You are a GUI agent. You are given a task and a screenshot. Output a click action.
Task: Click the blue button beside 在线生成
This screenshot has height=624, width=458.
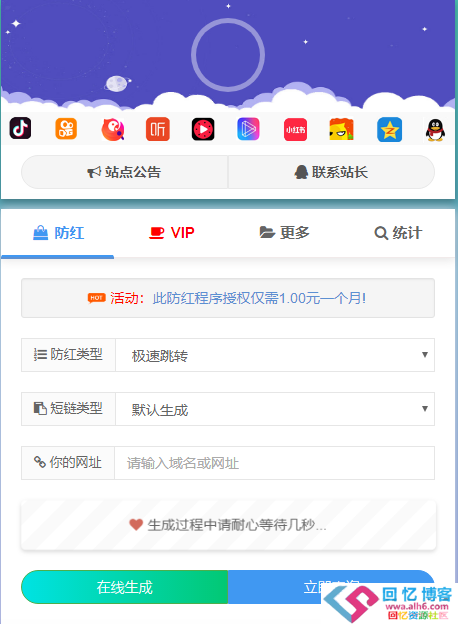(331, 587)
